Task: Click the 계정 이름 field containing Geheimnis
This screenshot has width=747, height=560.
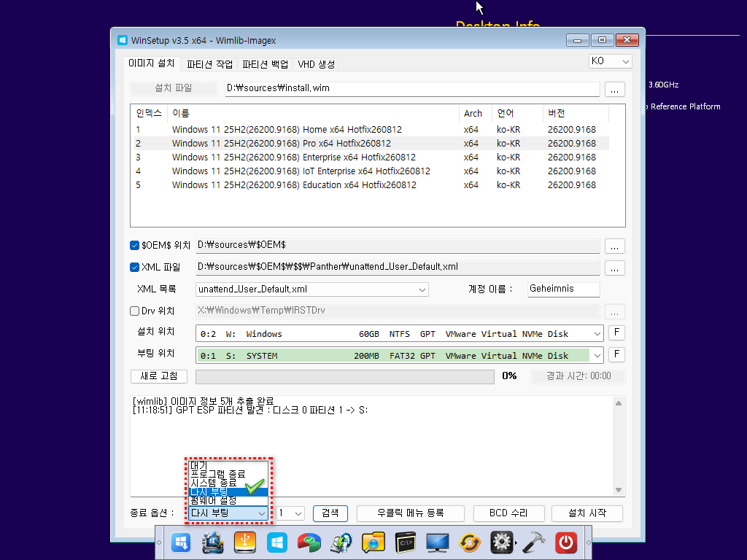Action: click(x=564, y=289)
